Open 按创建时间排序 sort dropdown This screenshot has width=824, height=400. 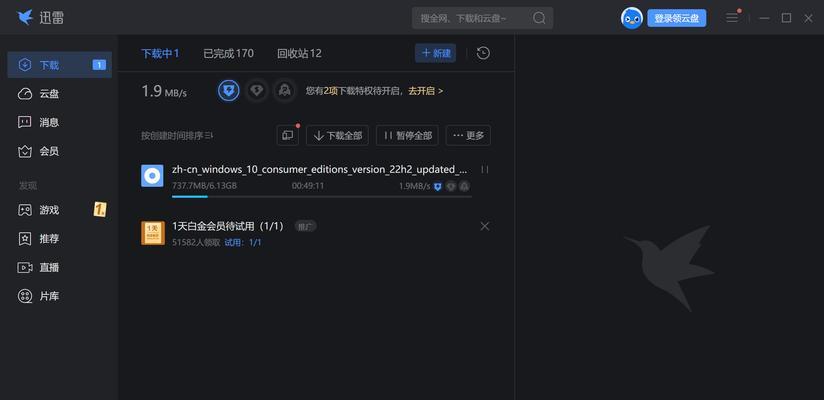pyautogui.click(x=177, y=136)
